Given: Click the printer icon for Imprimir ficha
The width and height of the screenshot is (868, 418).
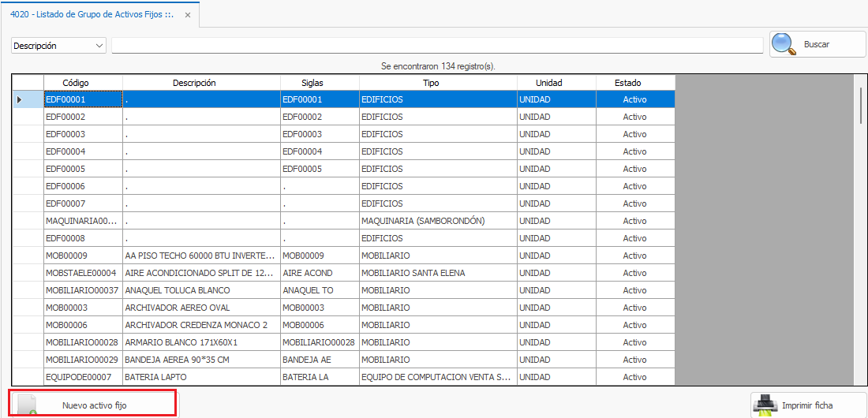Looking at the screenshot, I should [x=765, y=405].
